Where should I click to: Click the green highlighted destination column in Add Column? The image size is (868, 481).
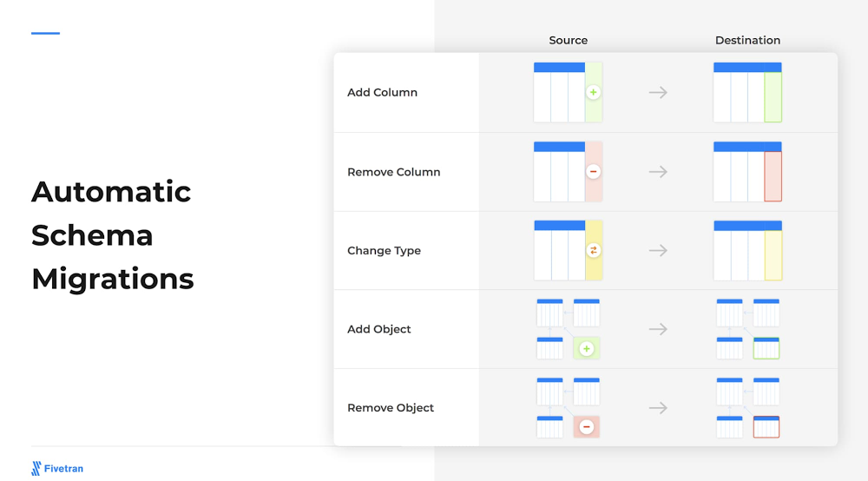(x=773, y=97)
